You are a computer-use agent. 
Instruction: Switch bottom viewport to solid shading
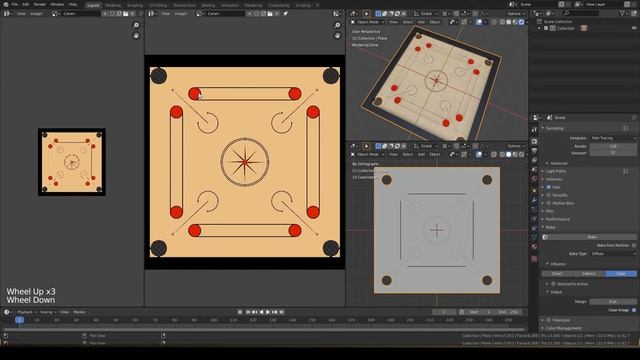click(x=509, y=154)
